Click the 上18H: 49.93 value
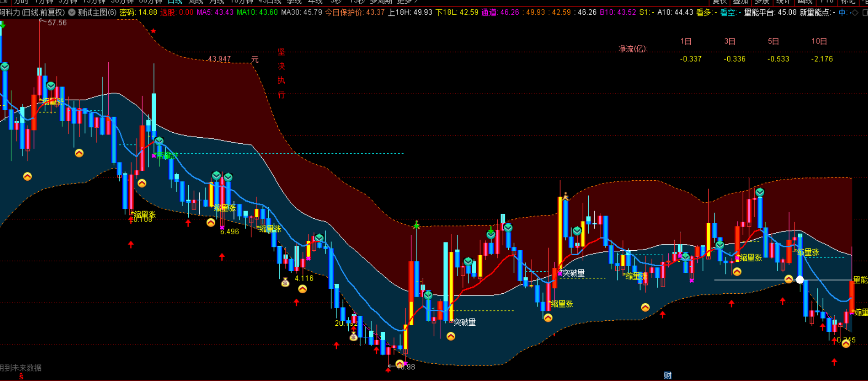This screenshot has width=868, height=381. click(410, 12)
